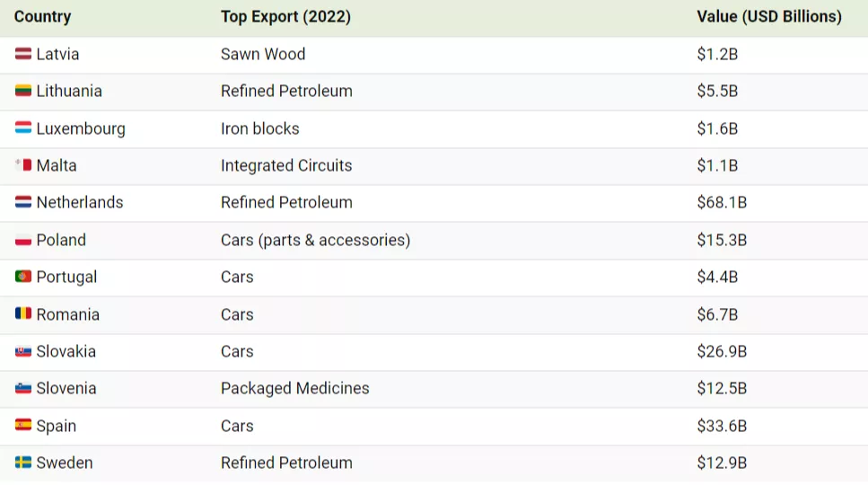Click the Portugal flag icon
The height and width of the screenshot is (485, 868).
click(x=23, y=277)
